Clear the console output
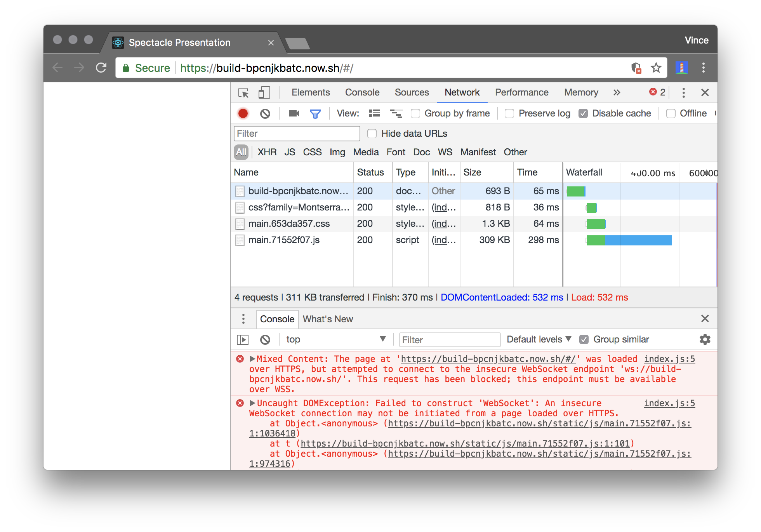The image size is (761, 532). (x=266, y=339)
